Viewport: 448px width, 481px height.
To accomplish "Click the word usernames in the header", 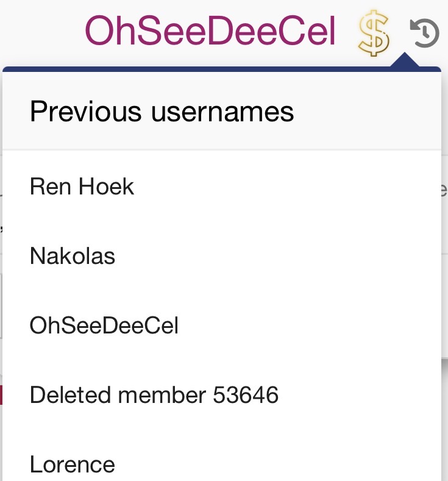I will pos(222,112).
